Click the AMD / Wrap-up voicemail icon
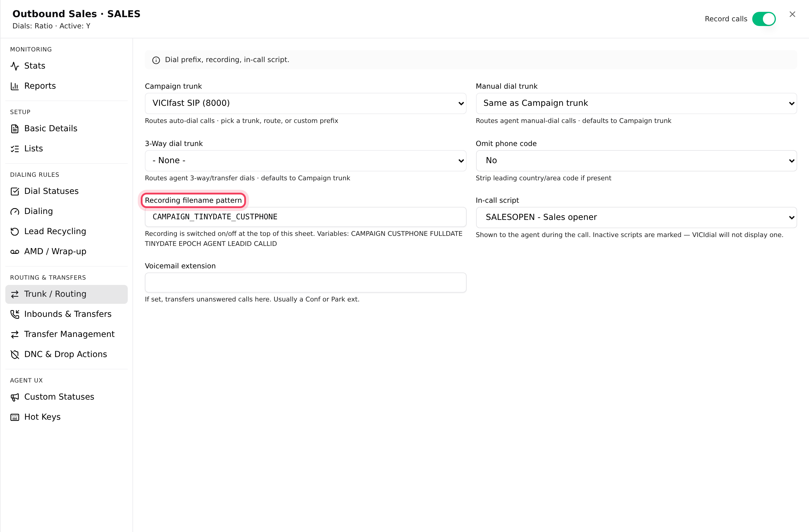The width and height of the screenshot is (809, 532). (14, 252)
